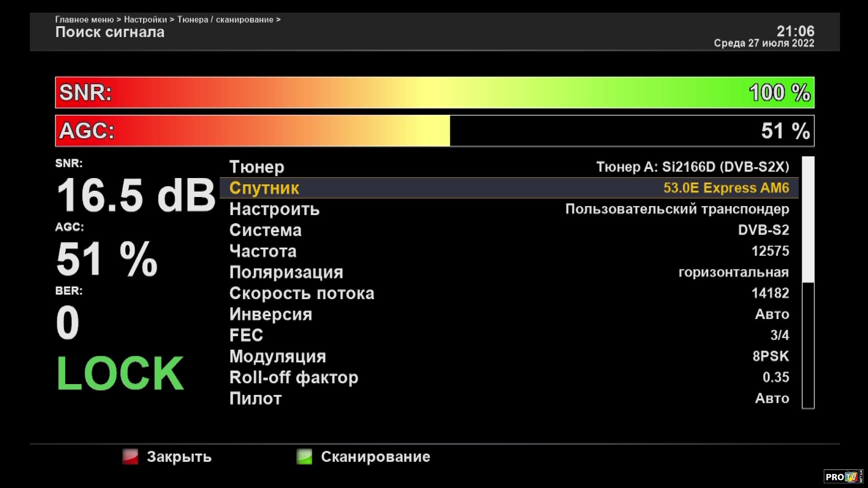Click the Сканирование label

pos(375,456)
